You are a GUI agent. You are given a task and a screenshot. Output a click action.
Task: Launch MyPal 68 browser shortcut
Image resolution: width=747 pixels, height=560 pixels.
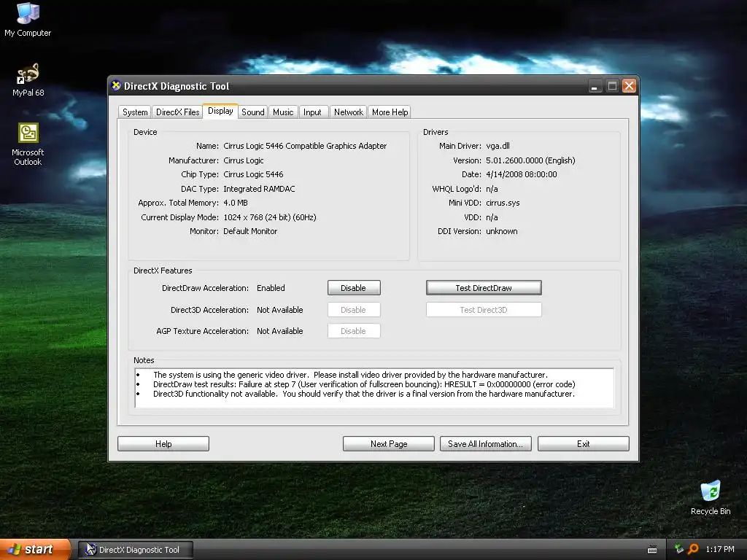coord(28,79)
